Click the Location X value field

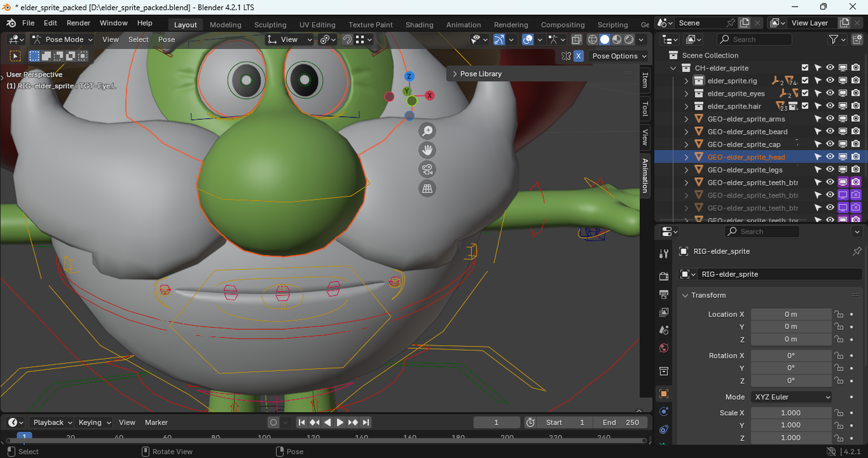[791, 314]
